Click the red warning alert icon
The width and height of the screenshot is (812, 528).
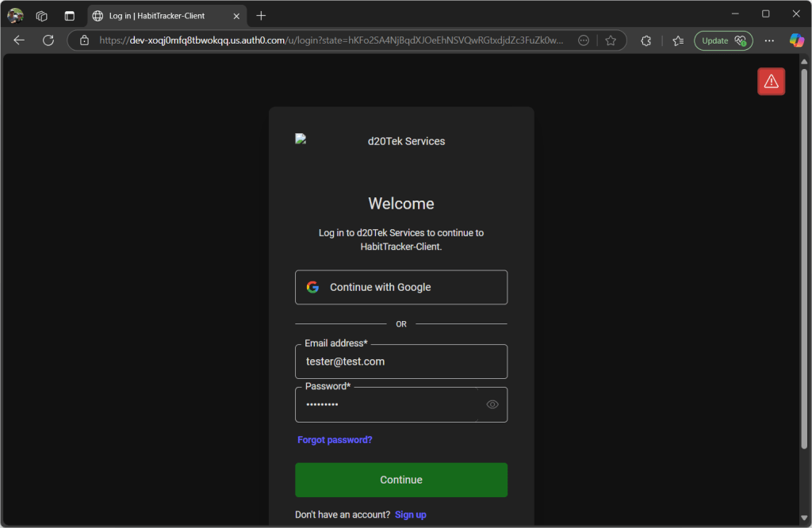[771, 82]
